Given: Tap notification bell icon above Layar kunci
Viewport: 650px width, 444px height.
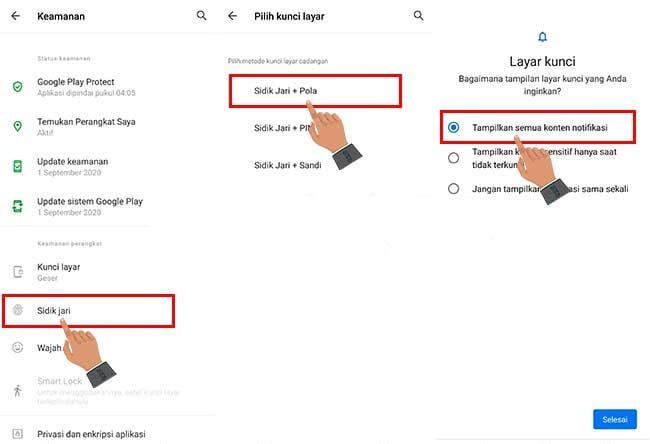Looking at the screenshot, I should (x=542, y=37).
